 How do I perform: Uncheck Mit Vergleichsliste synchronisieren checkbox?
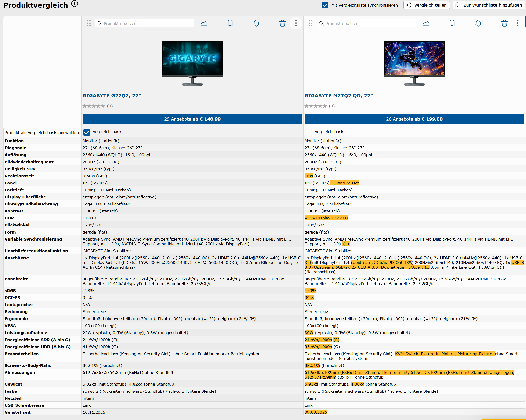[x=325, y=5]
